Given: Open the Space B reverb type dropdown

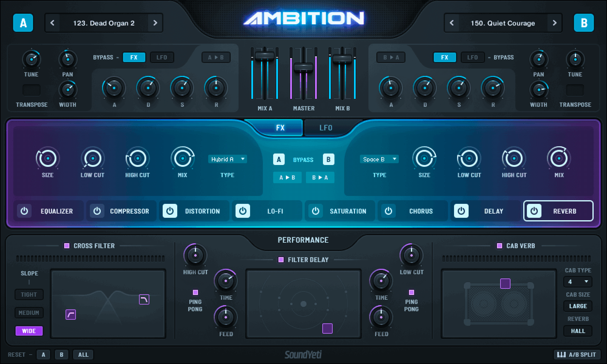Looking at the screenshot, I should [x=379, y=159].
